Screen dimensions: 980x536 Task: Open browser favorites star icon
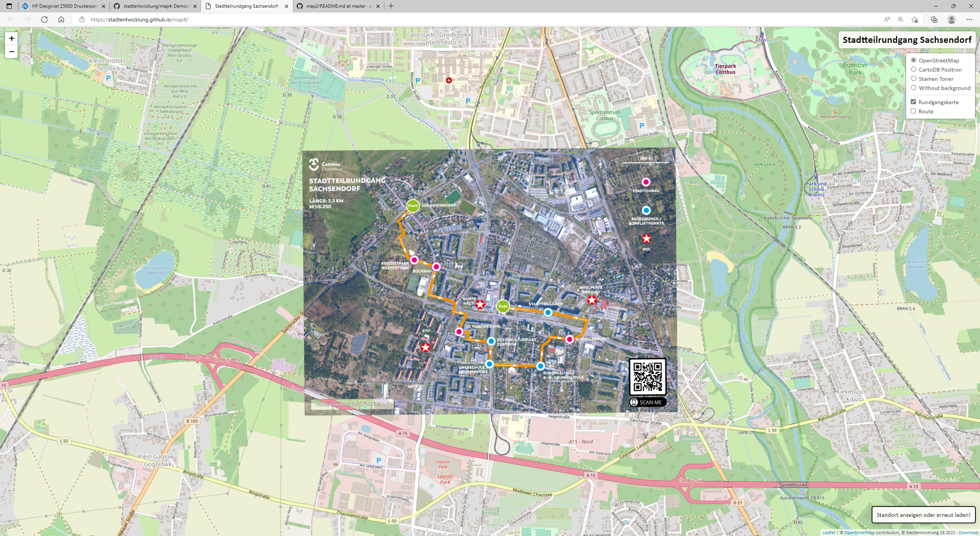click(x=915, y=20)
